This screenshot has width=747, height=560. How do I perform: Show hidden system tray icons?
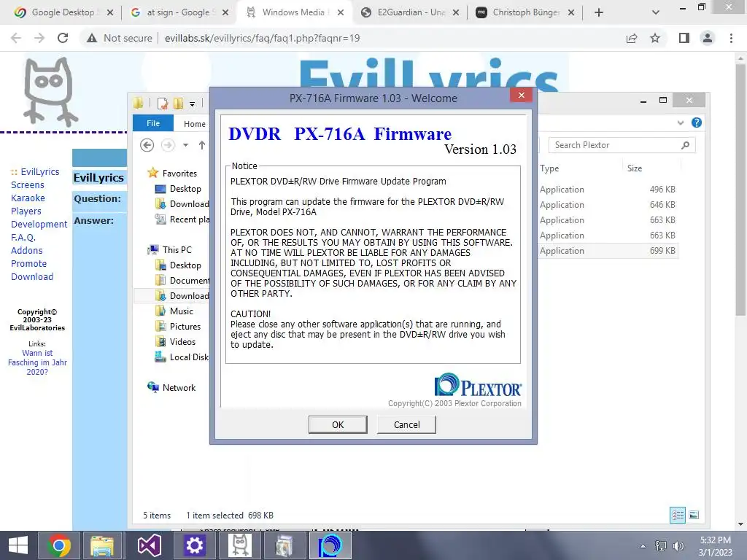pos(643,545)
